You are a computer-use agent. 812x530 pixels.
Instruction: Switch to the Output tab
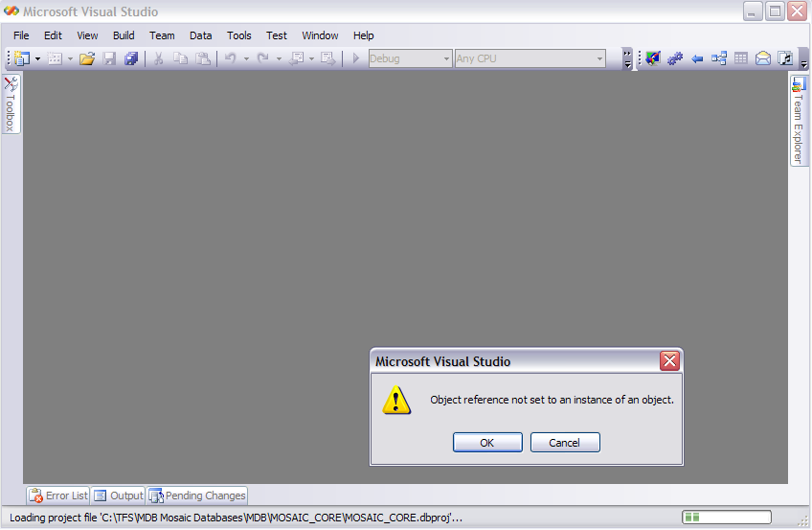(119, 495)
